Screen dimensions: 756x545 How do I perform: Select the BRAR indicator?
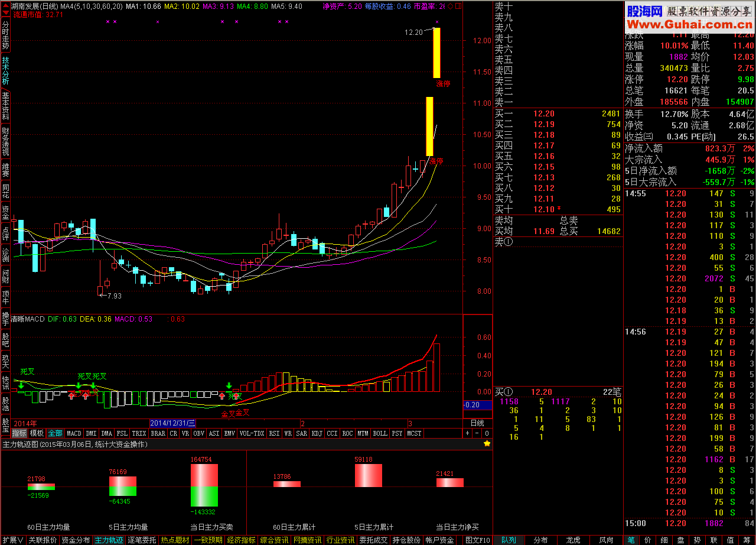pos(158,433)
